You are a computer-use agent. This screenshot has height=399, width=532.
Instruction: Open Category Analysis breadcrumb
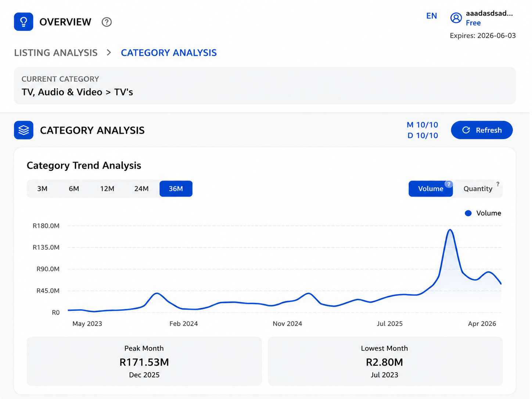tap(169, 53)
